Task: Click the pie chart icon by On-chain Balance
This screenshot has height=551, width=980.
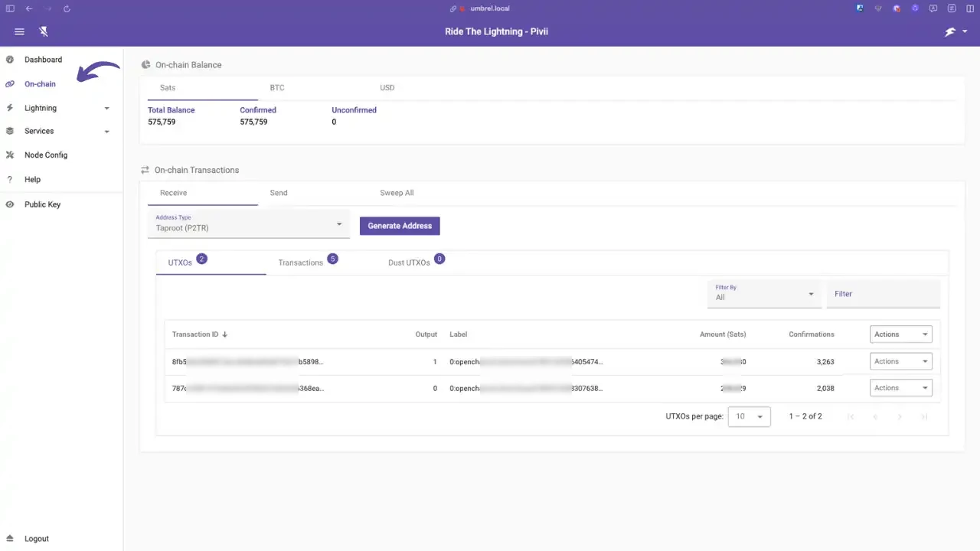Action: 146,65
